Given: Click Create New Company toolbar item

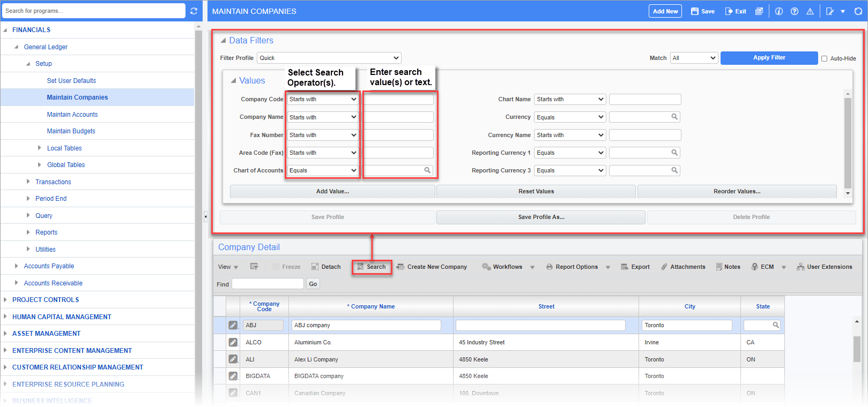Looking at the screenshot, I should click(x=432, y=267).
